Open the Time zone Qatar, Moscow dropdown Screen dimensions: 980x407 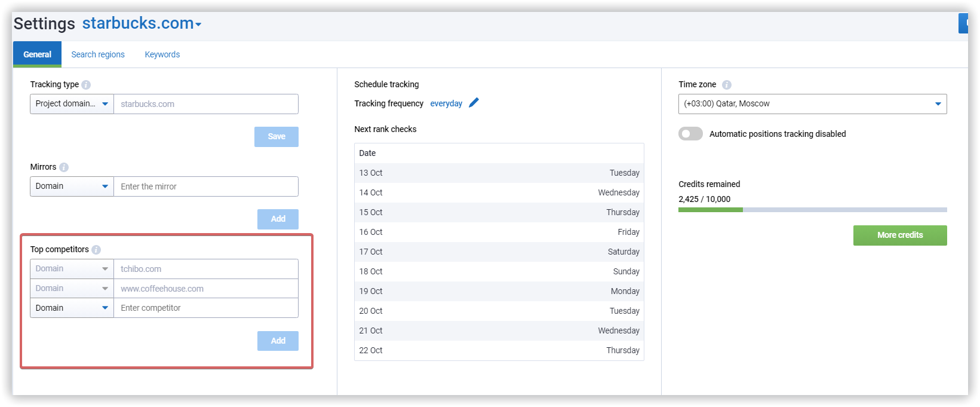[813, 104]
